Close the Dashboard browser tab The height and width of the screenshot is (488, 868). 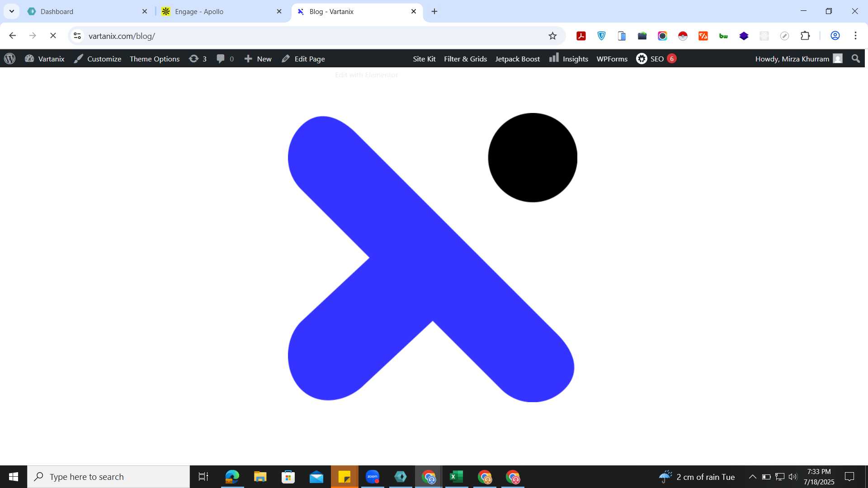[145, 11]
